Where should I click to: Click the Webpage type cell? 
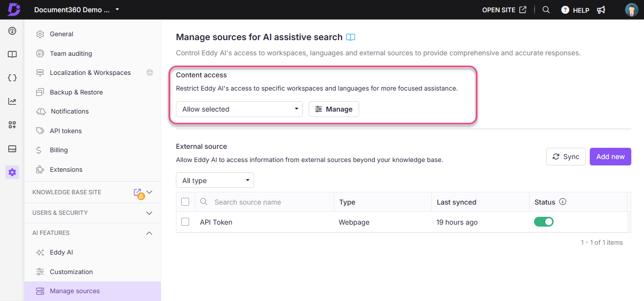point(354,222)
